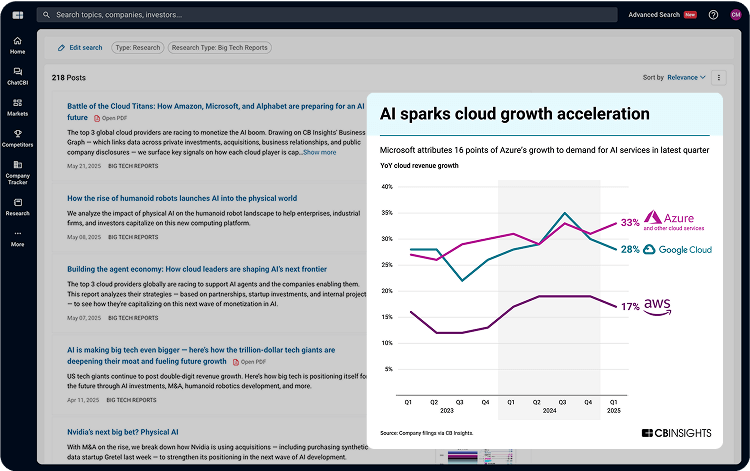
Task: Open Company Tracker in the sidebar
Action: pos(17,171)
